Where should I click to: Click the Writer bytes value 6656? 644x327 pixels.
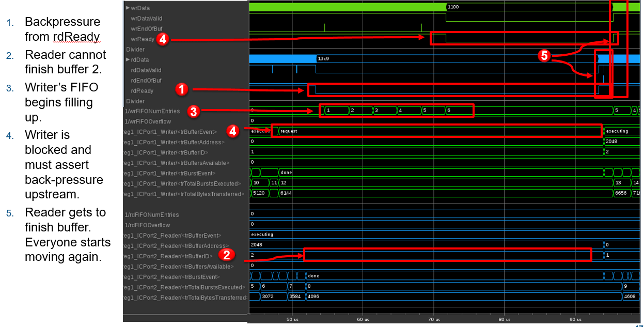pos(620,193)
